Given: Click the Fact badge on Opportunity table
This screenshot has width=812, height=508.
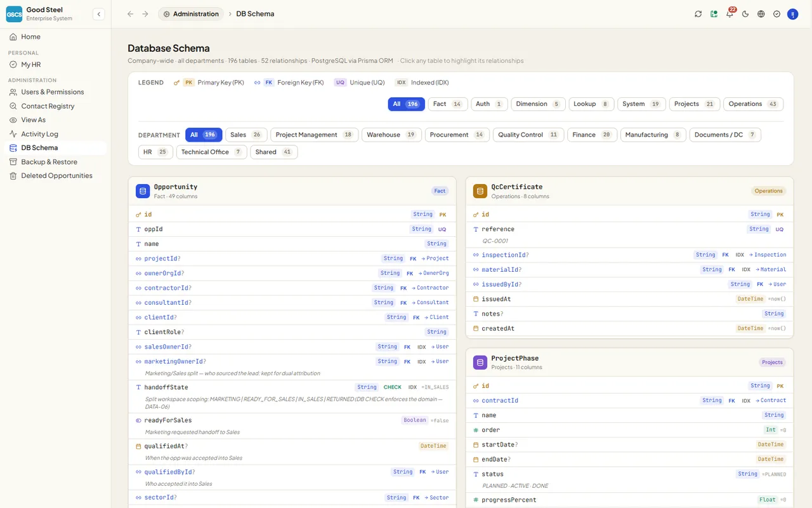Looking at the screenshot, I should [440, 191].
